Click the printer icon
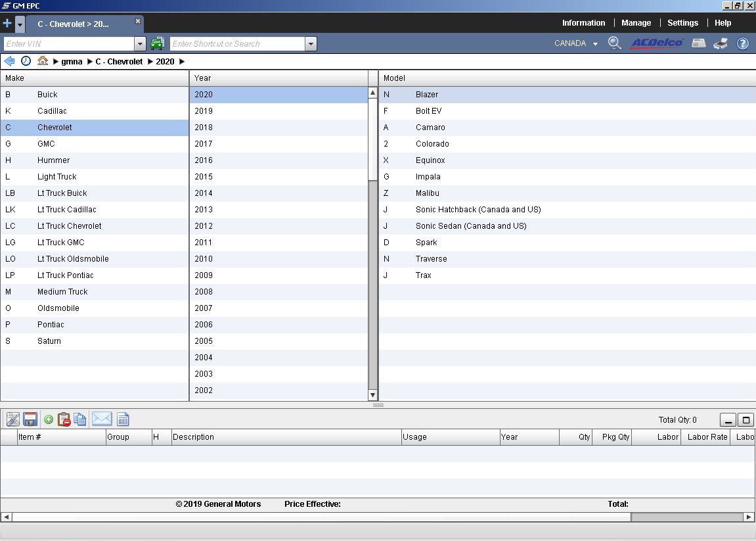756x541 pixels. point(721,43)
